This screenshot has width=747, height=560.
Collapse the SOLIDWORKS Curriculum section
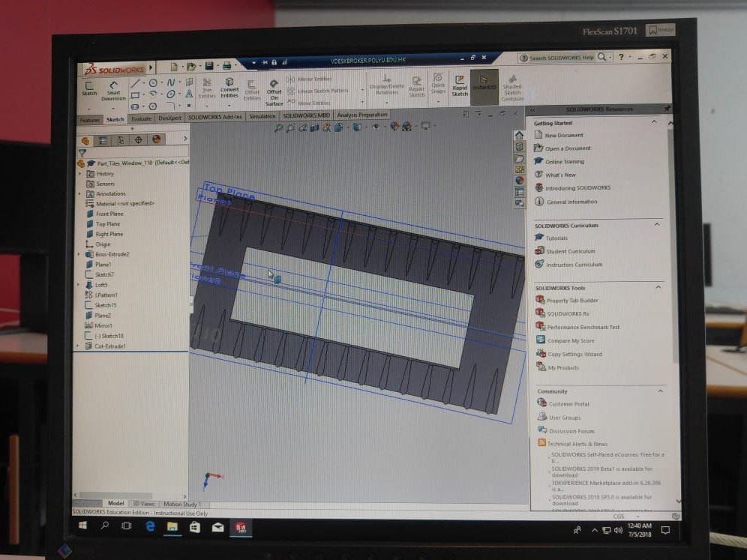pyautogui.click(x=658, y=224)
